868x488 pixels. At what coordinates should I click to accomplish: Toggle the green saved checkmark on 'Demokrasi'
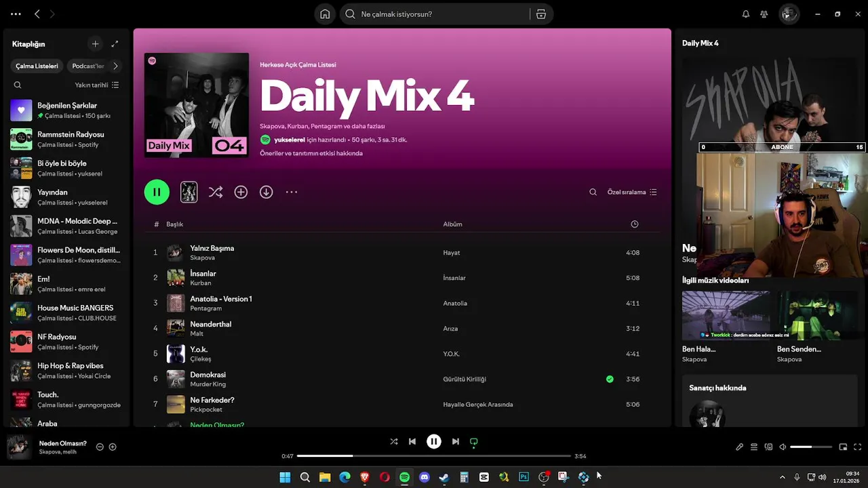610,379
